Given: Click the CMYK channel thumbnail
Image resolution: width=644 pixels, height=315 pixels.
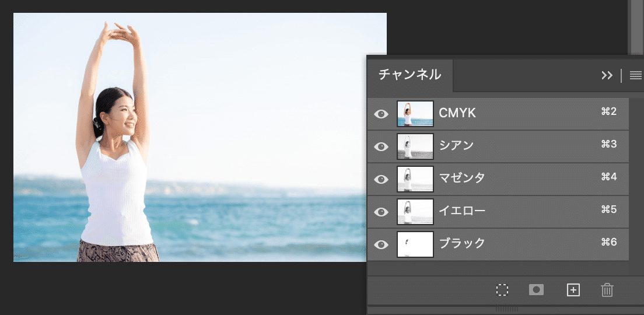Looking at the screenshot, I should [415, 114].
